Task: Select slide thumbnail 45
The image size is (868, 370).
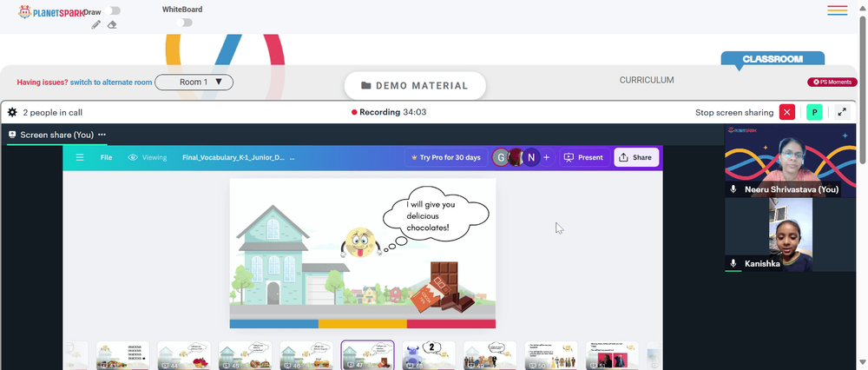Action: (246, 355)
